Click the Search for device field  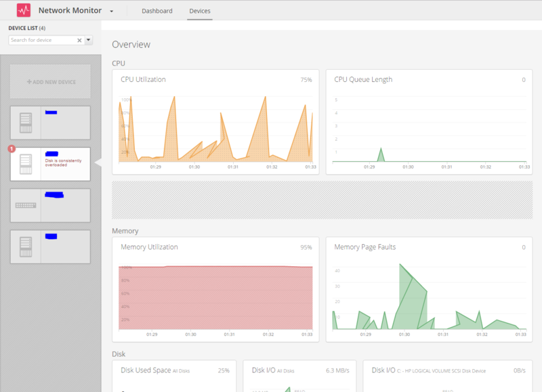(42, 40)
